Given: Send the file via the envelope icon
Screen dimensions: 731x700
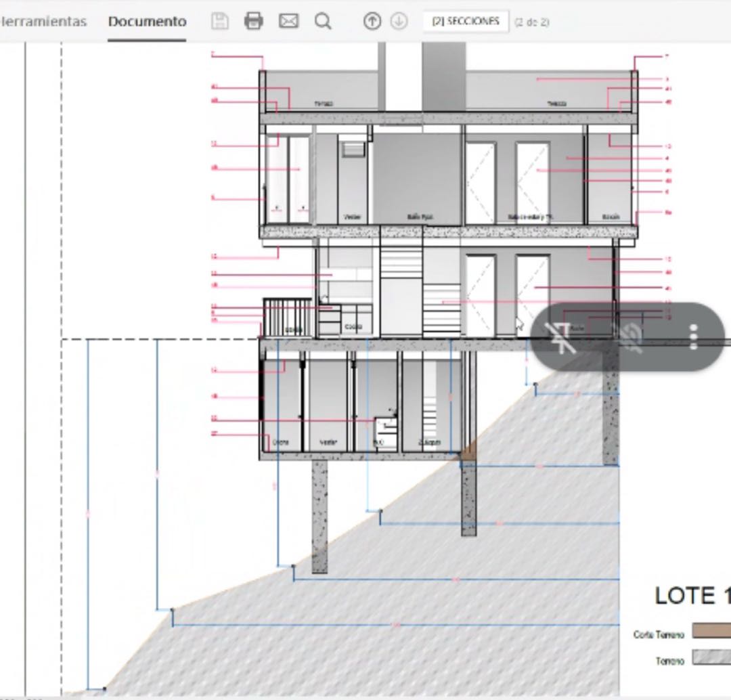Looking at the screenshot, I should [289, 21].
